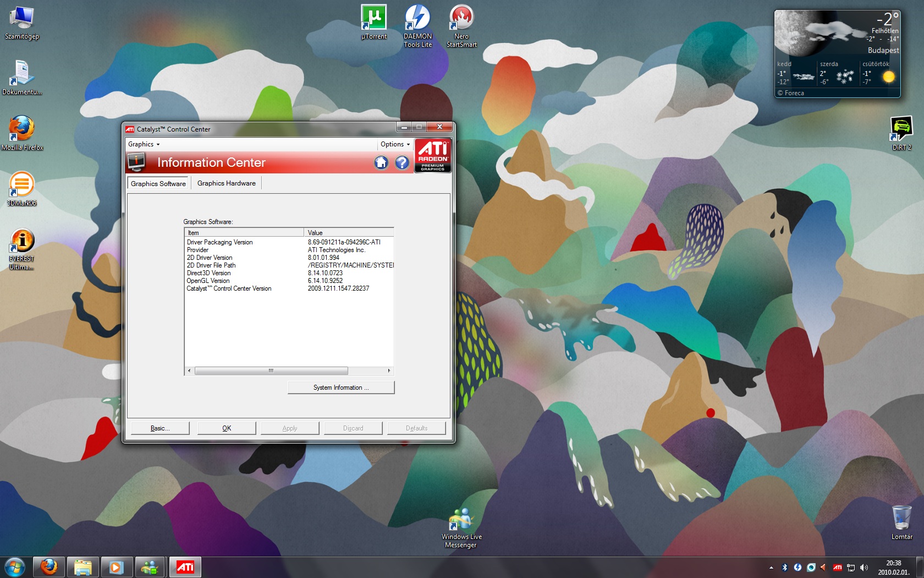924x578 pixels.
Task: Click the ATI icon in the Catalyst title bar
Action: pyautogui.click(x=130, y=129)
